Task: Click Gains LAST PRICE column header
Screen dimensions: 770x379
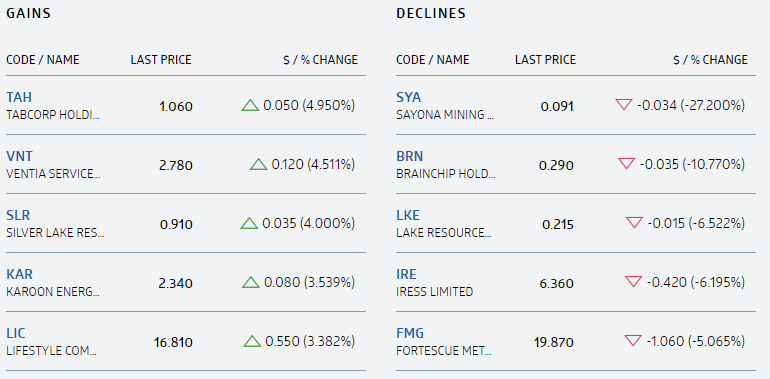Action: click(x=161, y=60)
